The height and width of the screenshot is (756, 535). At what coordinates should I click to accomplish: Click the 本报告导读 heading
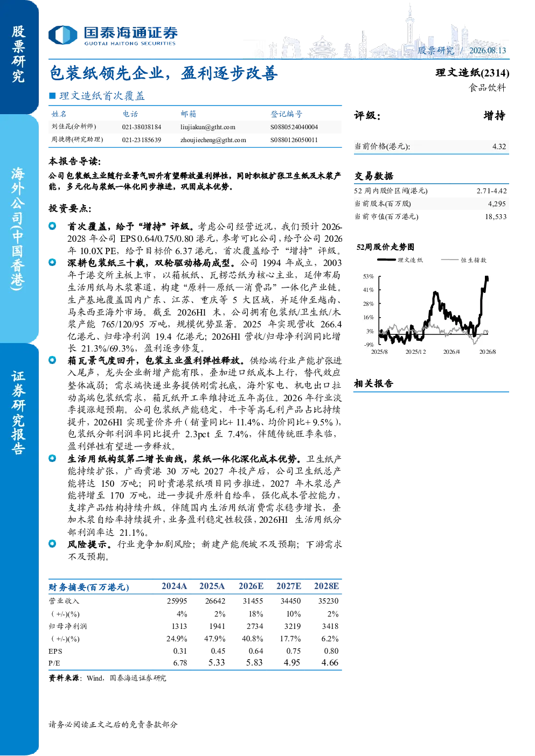coord(75,162)
